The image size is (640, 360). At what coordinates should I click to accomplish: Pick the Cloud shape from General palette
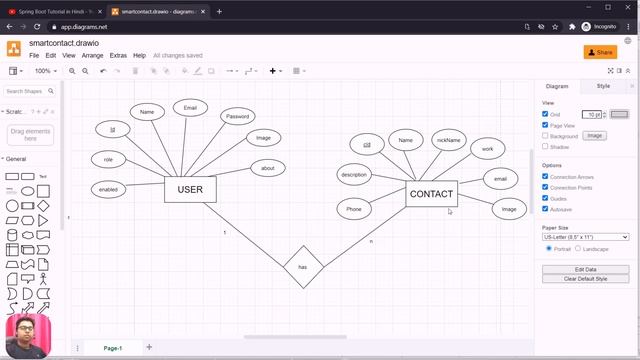point(27,235)
